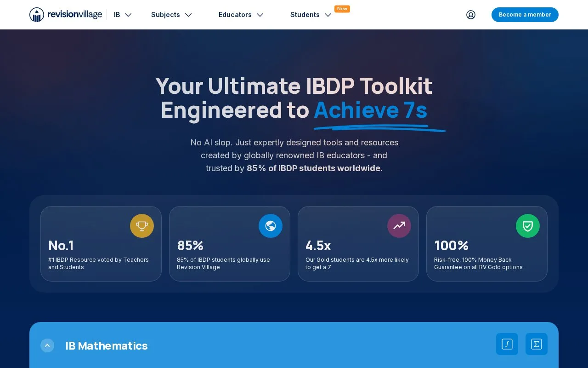Screen dimensions: 588x368
Task: Open the user account profile icon
Action: point(471,15)
